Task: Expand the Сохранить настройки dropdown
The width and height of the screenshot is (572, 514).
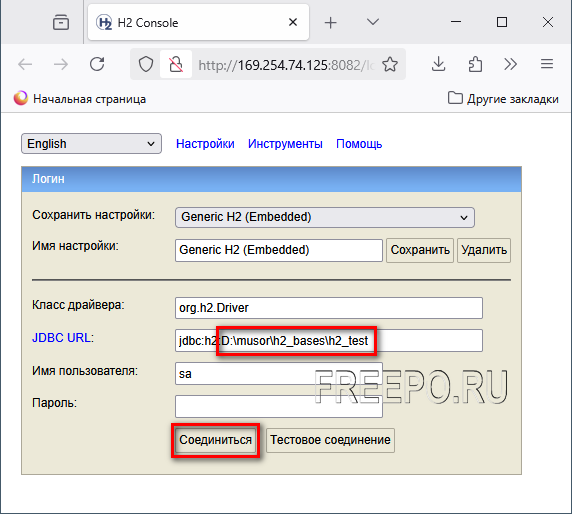Action: point(325,217)
